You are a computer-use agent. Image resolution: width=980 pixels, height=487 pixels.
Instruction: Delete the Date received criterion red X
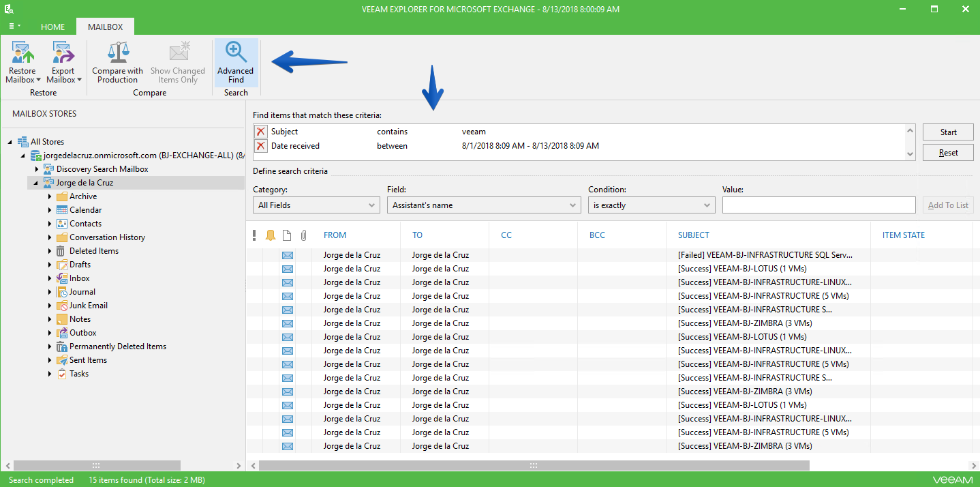coord(260,146)
